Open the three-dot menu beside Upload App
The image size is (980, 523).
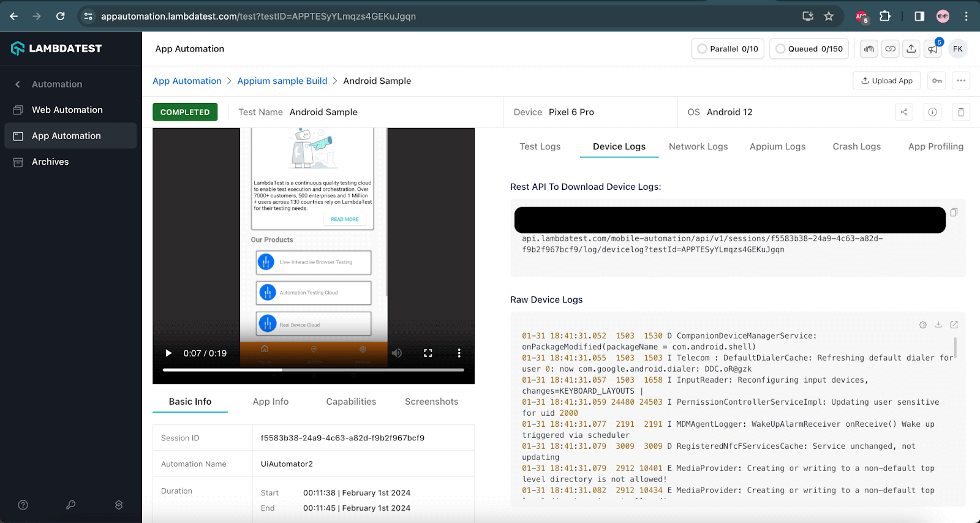[961, 81]
